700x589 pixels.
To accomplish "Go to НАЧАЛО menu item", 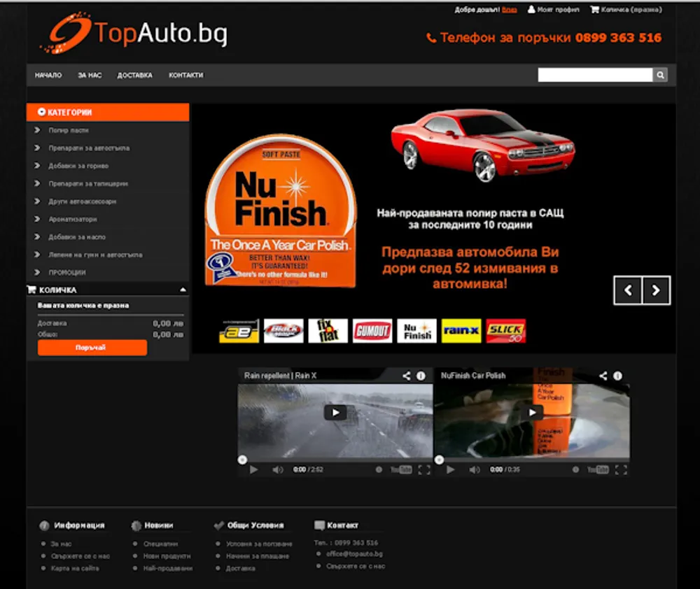I will click(x=48, y=75).
